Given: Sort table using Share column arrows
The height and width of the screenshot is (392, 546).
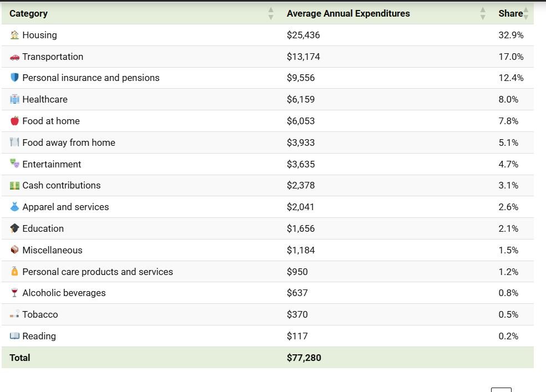Looking at the screenshot, I should click(x=526, y=13).
